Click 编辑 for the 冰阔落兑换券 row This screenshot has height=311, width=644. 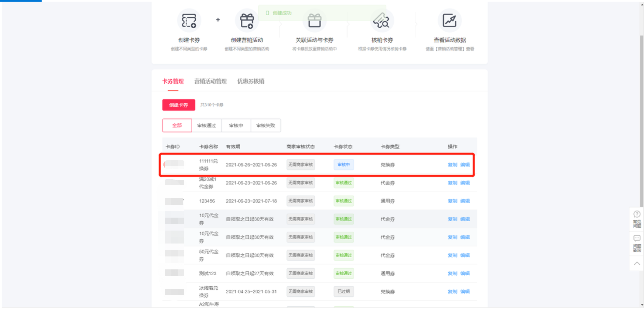465,292
